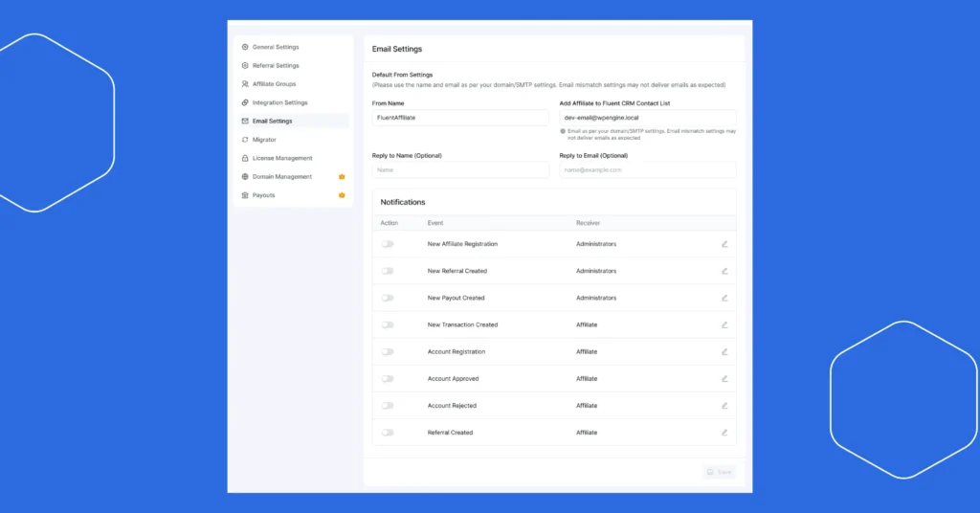Screen dimensions: 980x513
Task: Enable the Referral Created affiliate notification
Action: (388, 433)
